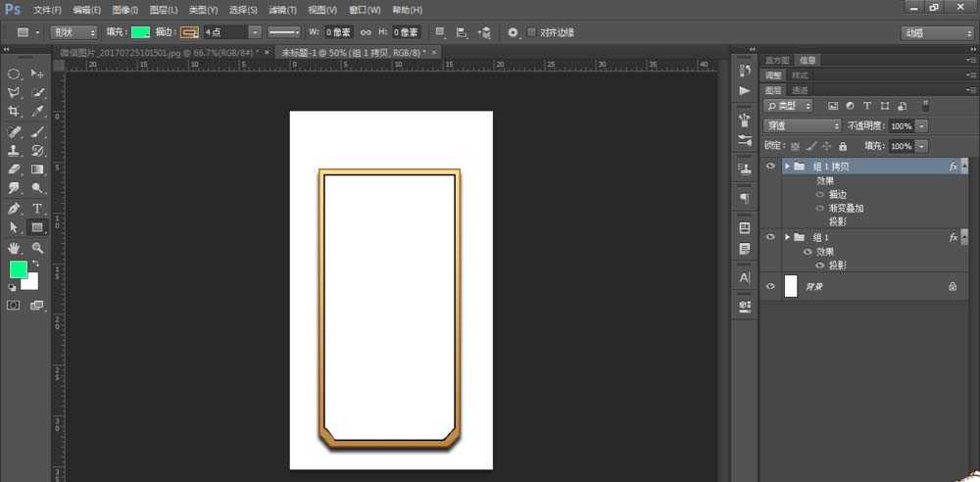Select the Elliptical Marquee tool
980x482 pixels.
tap(14, 73)
